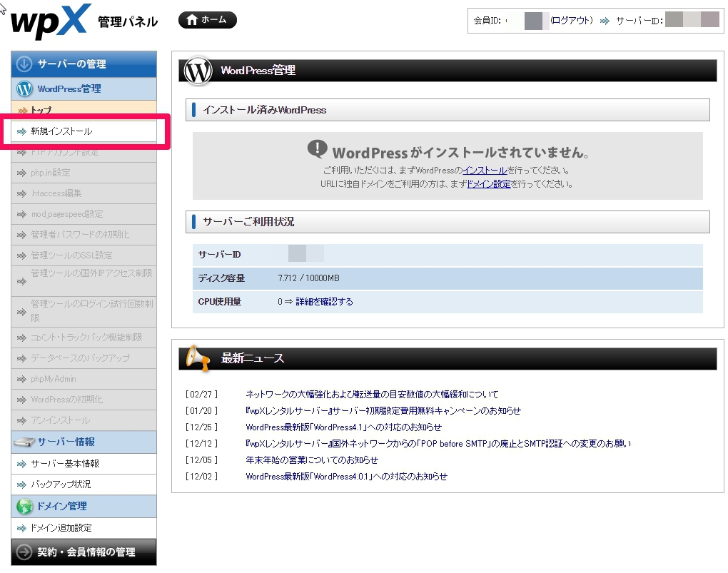Open FTPアカウント設定 sidebar item
The height and width of the screenshot is (573, 728).
(x=84, y=152)
